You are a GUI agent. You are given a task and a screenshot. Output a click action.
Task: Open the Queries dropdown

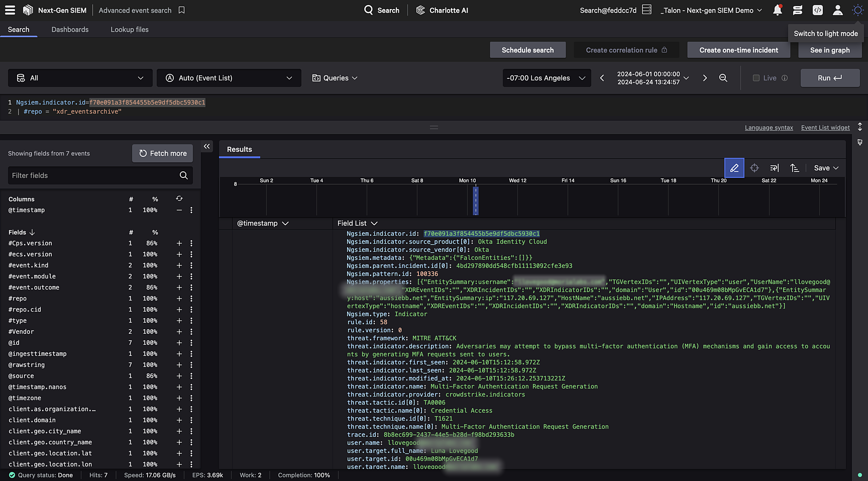[334, 78]
